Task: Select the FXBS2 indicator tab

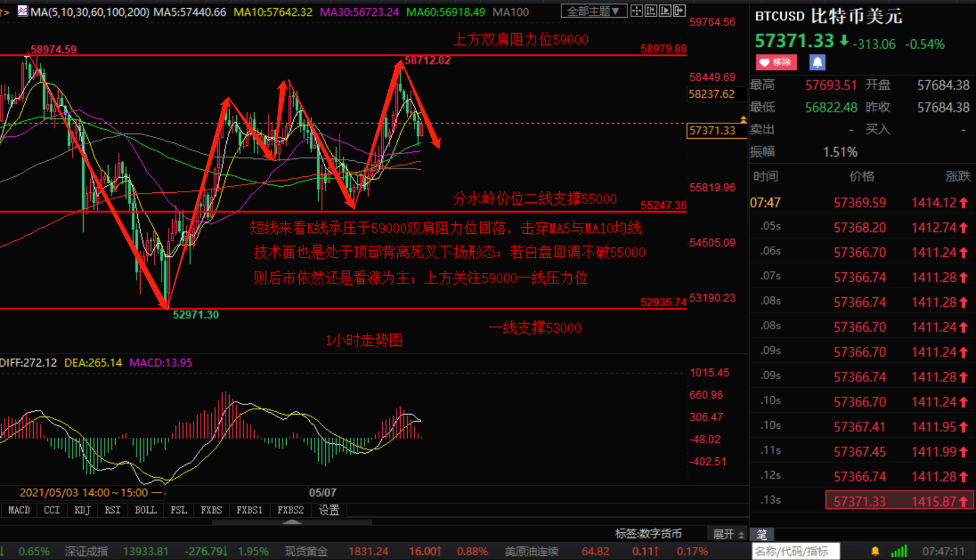Action: [x=291, y=510]
